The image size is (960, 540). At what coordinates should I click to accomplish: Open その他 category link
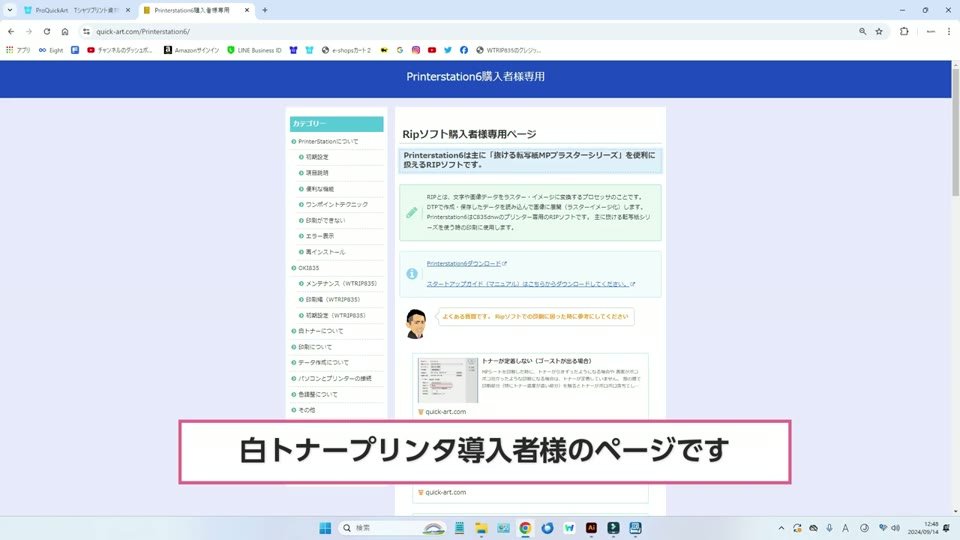[306, 410]
